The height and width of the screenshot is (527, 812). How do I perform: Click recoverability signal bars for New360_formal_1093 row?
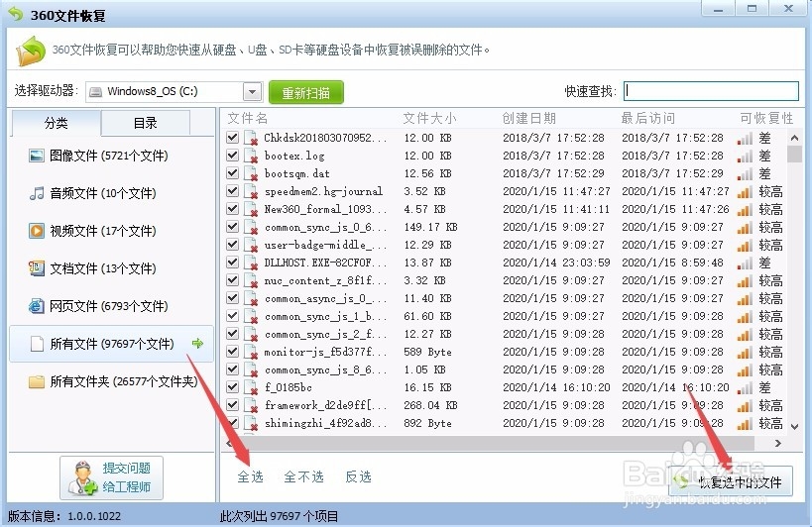745,209
